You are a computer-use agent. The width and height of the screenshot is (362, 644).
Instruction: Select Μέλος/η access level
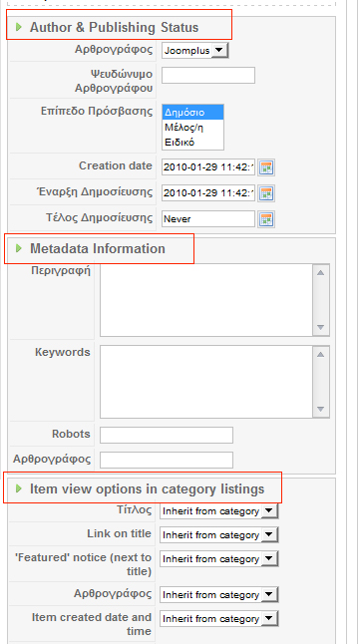pos(193,128)
